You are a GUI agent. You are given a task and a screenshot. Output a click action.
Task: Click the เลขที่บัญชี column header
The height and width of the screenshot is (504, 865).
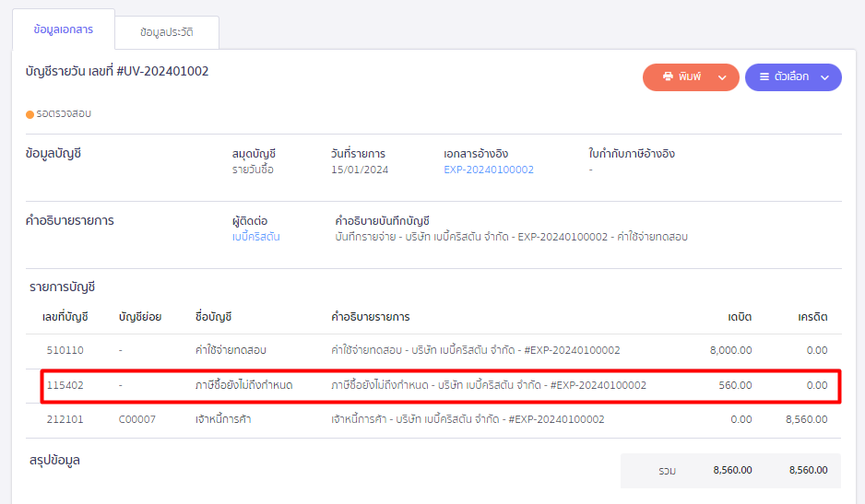pyautogui.click(x=65, y=317)
